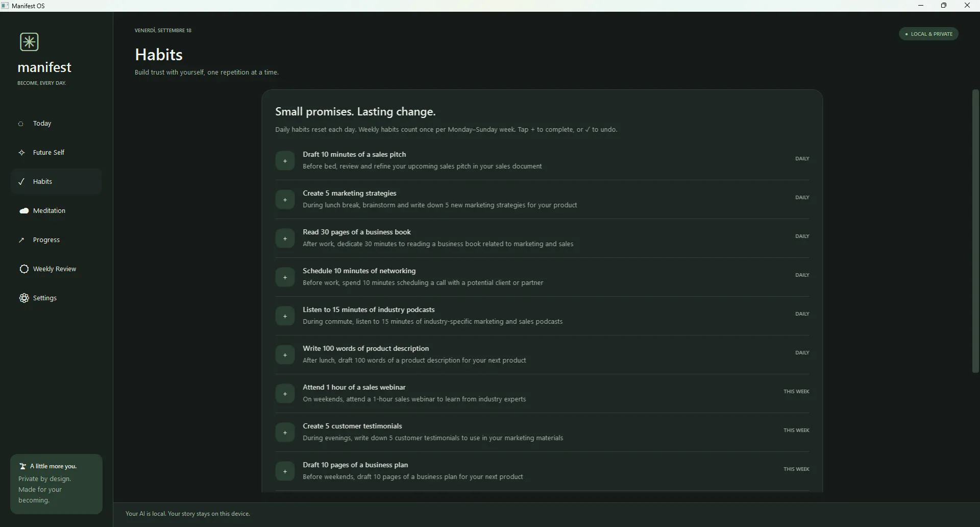Tap plus for 'Create 5 customer testimonials'

285,432
